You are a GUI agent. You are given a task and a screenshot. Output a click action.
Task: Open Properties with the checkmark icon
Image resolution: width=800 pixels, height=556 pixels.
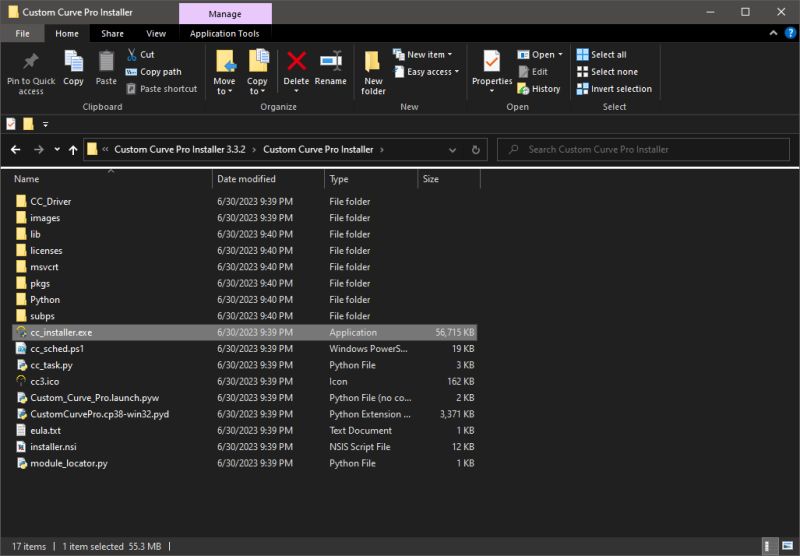(x=492, y=62)
